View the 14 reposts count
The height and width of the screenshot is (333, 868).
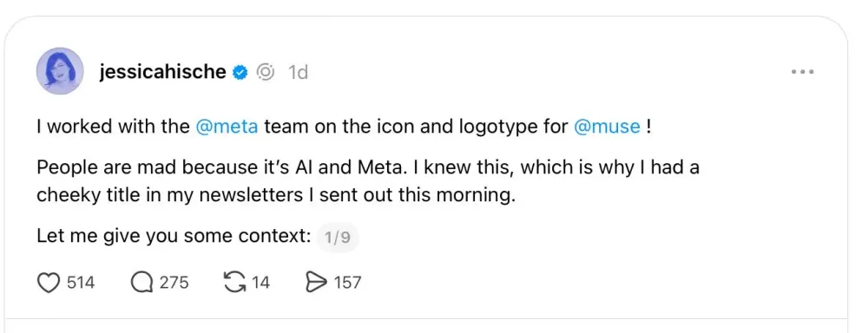(260, 284)
